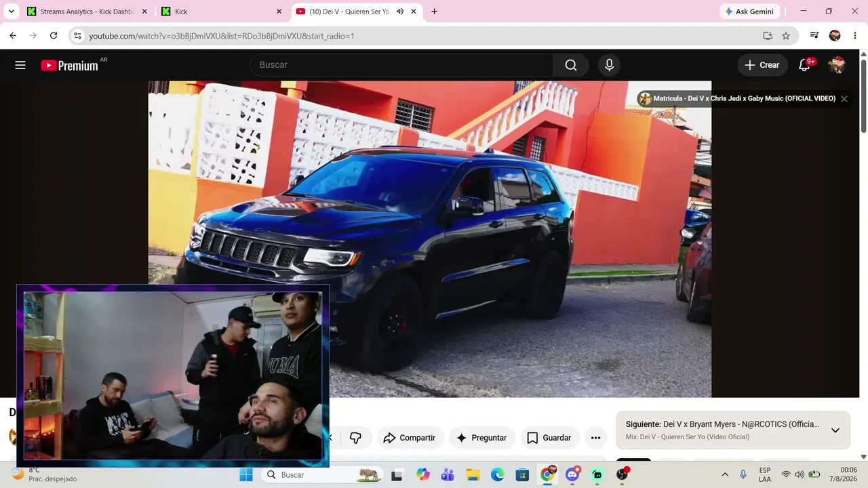Click the system tray microphone icon
This screenshot has height=488, width=868.
pos(743,475)
